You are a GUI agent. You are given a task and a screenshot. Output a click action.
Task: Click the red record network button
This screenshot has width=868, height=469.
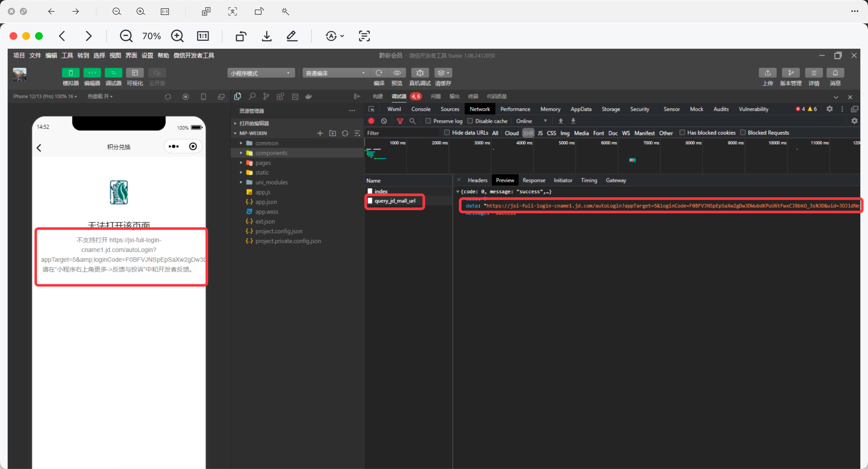[x=371, y=121]
